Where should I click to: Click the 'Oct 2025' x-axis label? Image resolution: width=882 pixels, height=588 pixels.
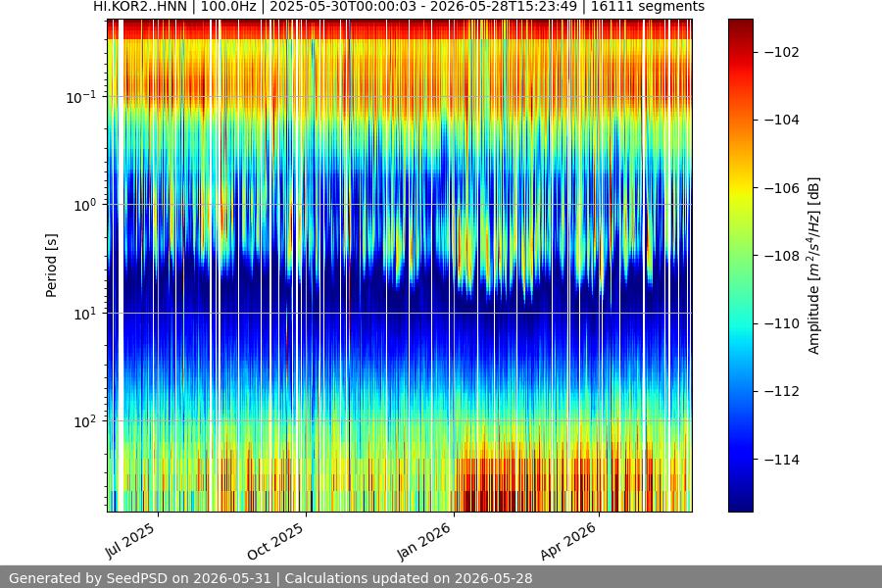275,541
